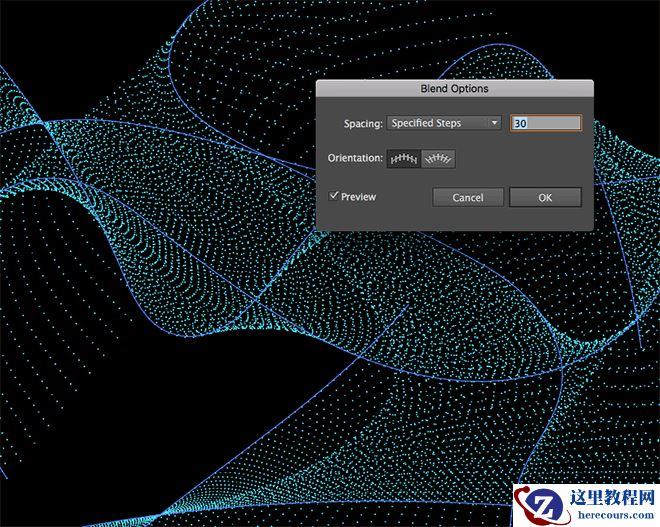The width and height of the screenshot is (660, 527).
Task: Click the Blend Options title bar
Action: [455, 88]
